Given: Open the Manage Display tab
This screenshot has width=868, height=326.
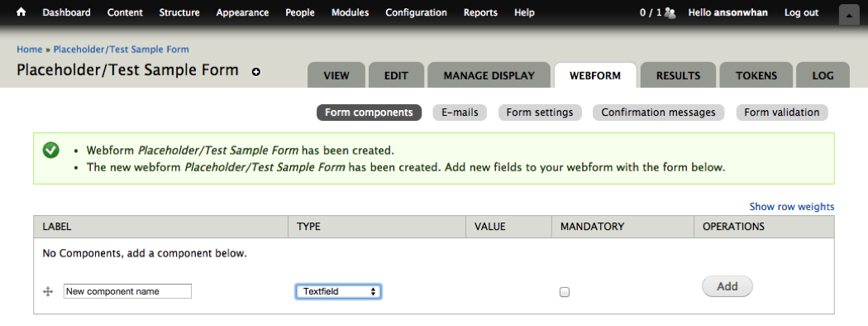Looking at the screenshot, I should (x=489, y=75).
